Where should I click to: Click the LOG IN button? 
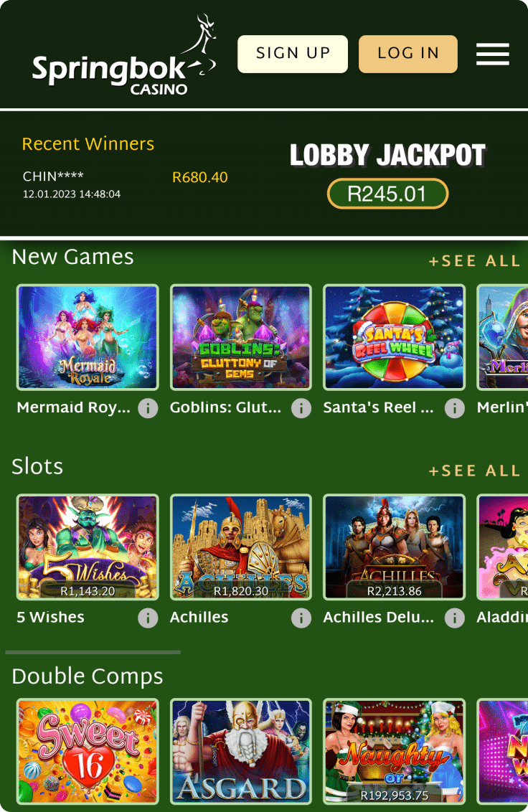click(408, 54)
